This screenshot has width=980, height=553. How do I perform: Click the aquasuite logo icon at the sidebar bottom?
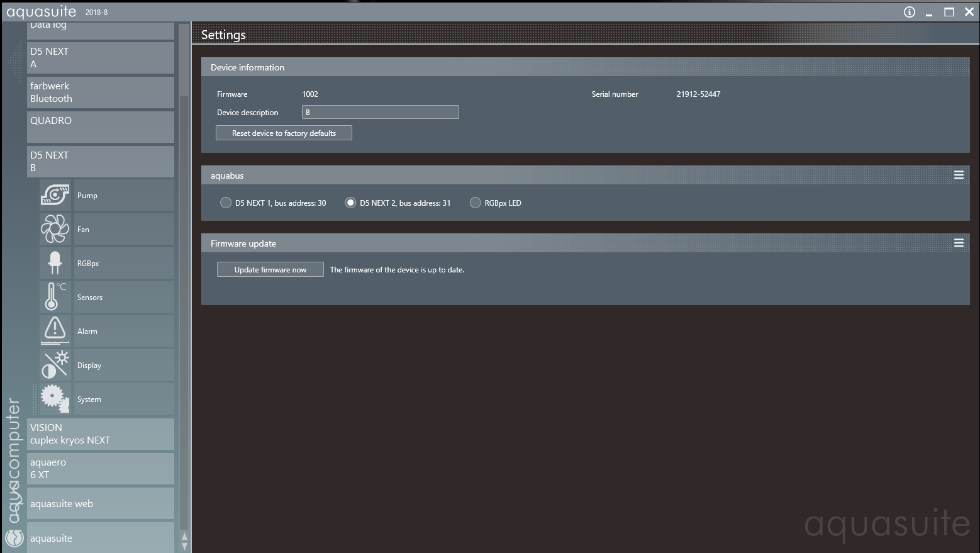[x=14, y=538]
